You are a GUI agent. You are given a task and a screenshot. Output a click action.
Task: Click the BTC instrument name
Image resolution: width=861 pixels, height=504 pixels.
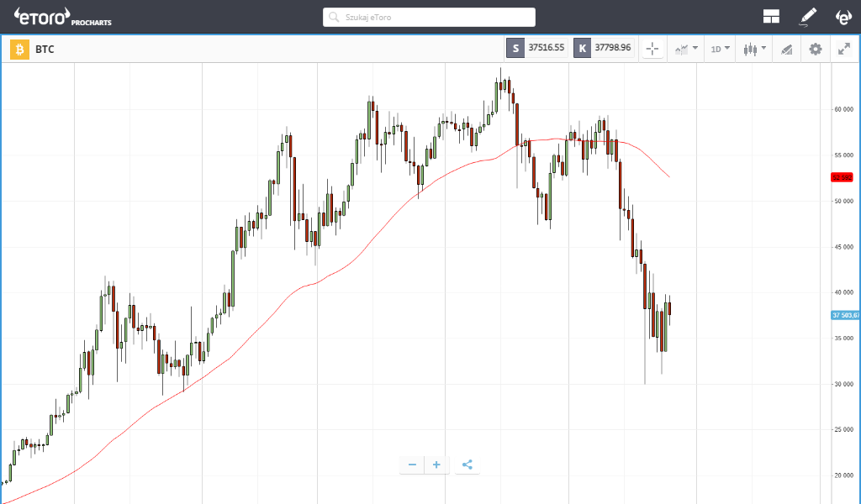45,50
